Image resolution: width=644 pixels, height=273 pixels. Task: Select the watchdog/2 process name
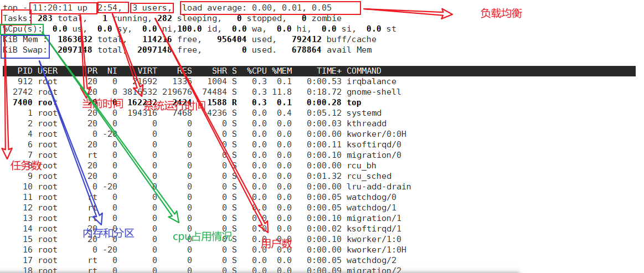click(372, 260)
